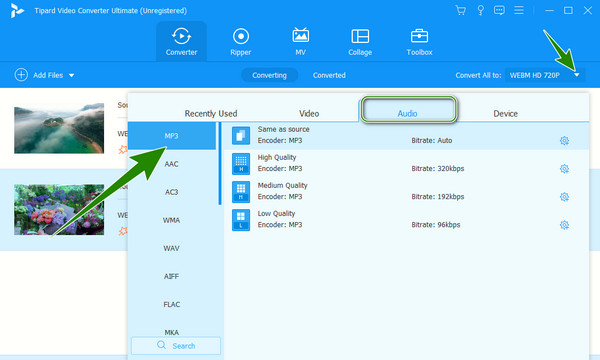Choose AIFF in the format list
The width and height of the screenshot is (600, 360).
[172, 276]
